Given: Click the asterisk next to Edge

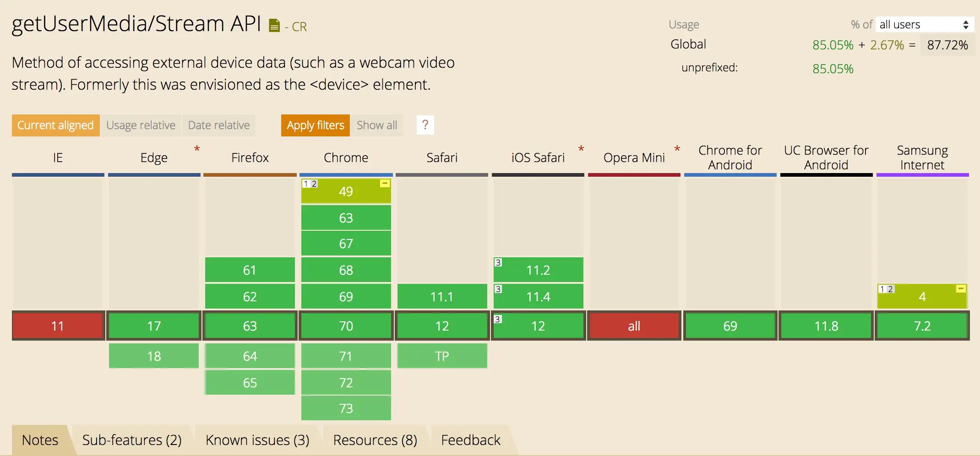Looking at the screenshot, I should pos(197,149).
